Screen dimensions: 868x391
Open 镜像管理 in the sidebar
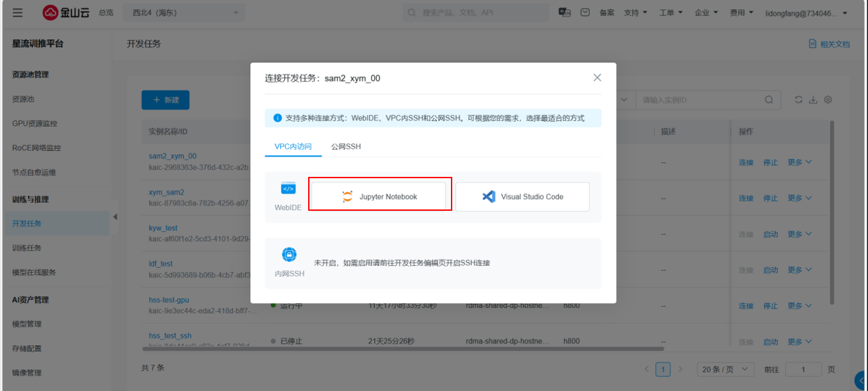27,372
